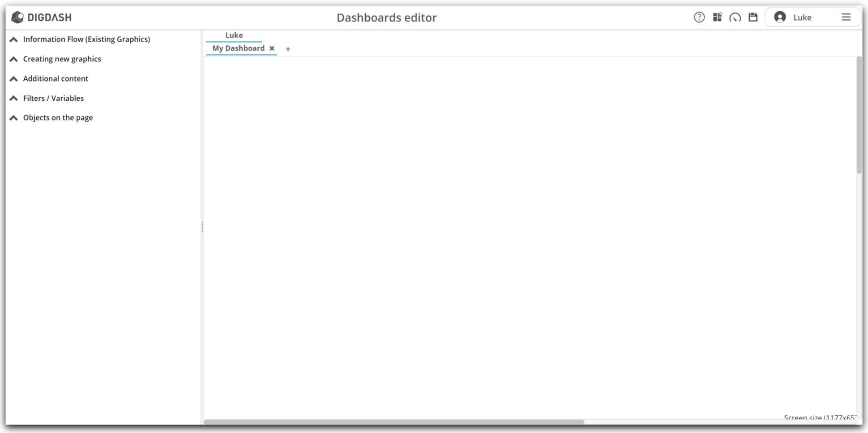Click the horizontal scrollbar at the bottom
The height and width of the screenshot is (433, 868).
394,422
